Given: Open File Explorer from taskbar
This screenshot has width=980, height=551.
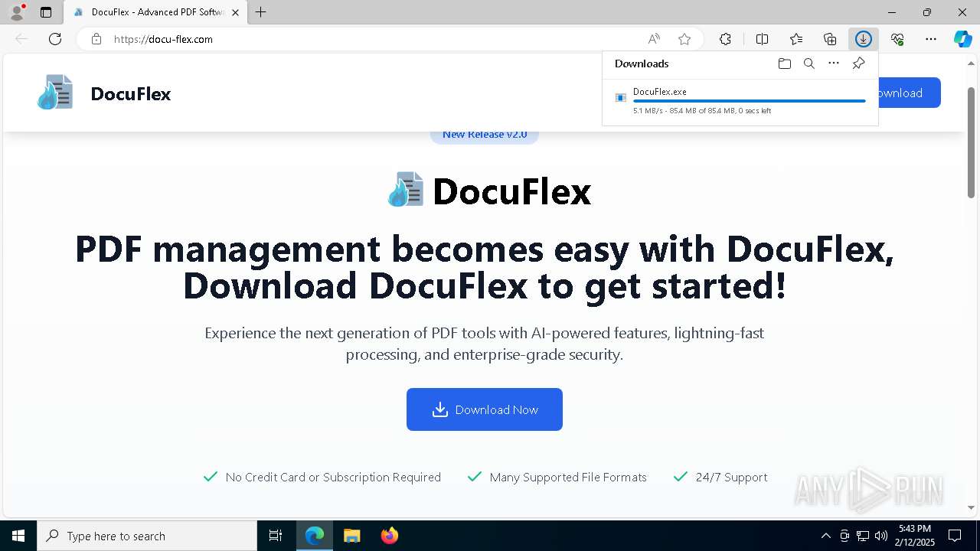Looking at the screenshot, I should pos(351,536).
